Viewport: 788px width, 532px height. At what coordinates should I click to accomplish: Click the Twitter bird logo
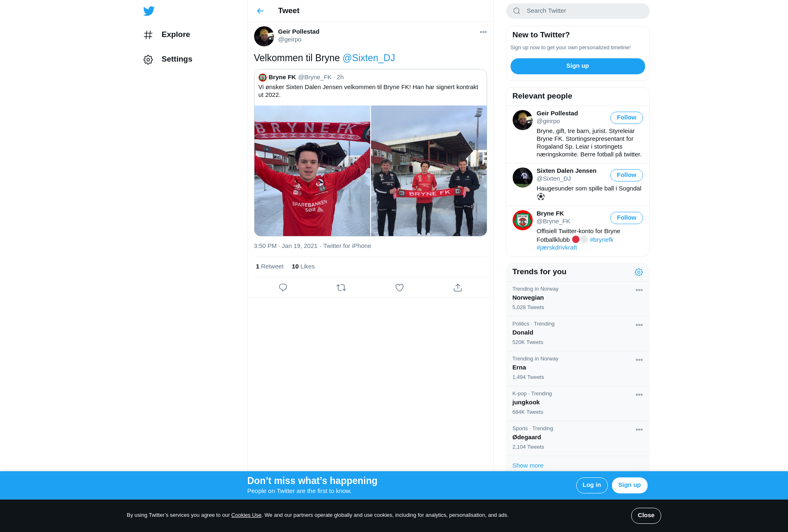coord(149,11)
